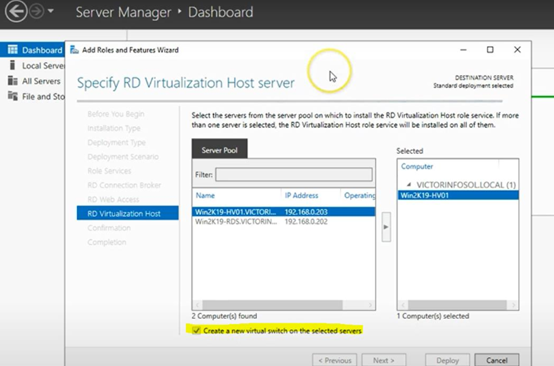Go back using Server Manager back arrow
This screenshot has width=554, height=366.
click(16, 11)
